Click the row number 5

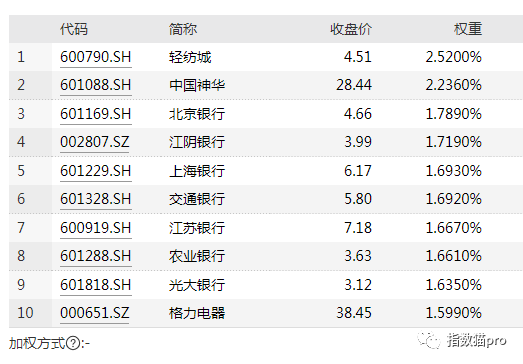(x=21, y=171)
